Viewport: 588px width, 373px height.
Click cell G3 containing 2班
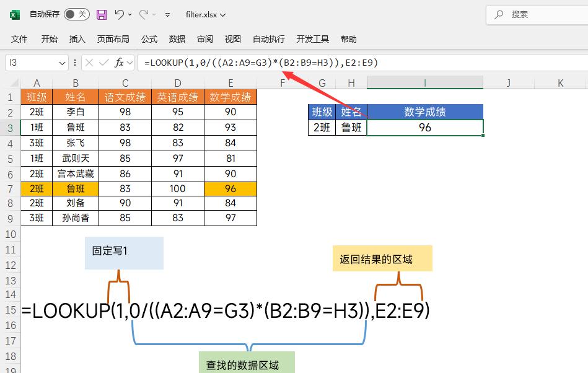(x=322, y=128)
